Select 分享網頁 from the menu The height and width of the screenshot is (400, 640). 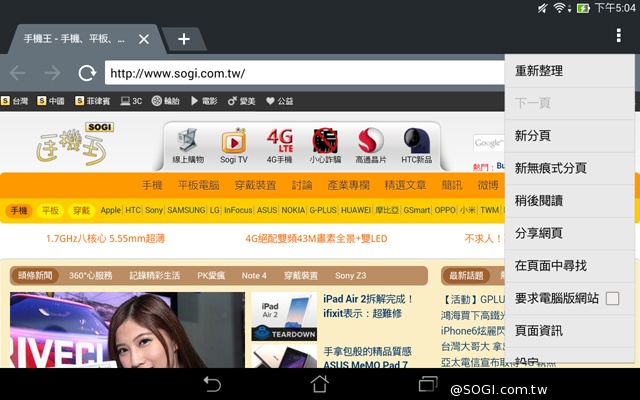pyautogui.click(x=569, y=233)
